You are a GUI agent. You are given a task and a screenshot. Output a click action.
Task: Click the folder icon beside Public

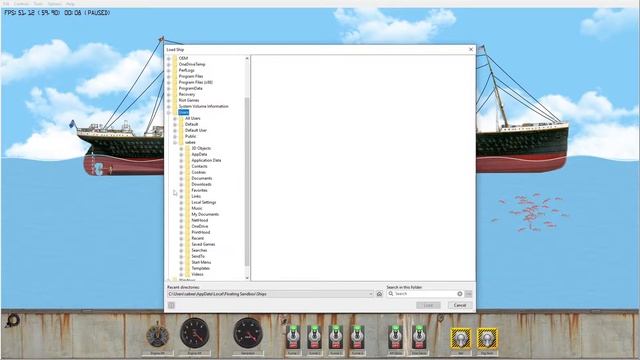click(181, 136)
